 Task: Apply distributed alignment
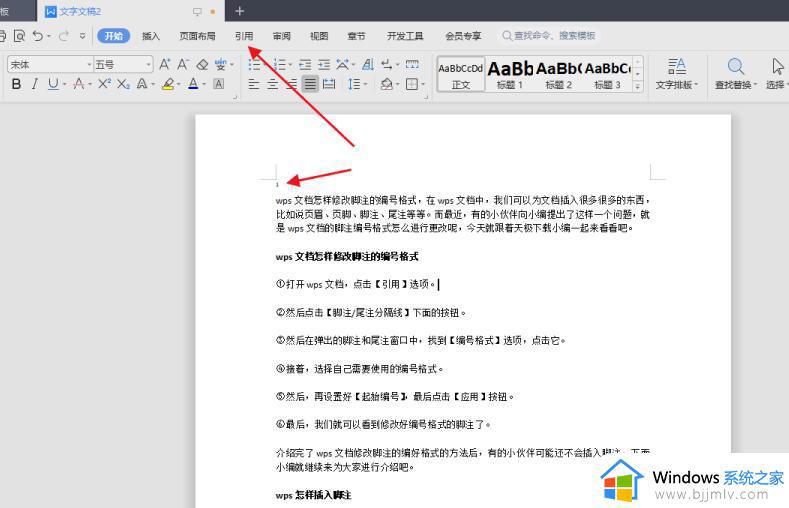(x=329, y=84)
